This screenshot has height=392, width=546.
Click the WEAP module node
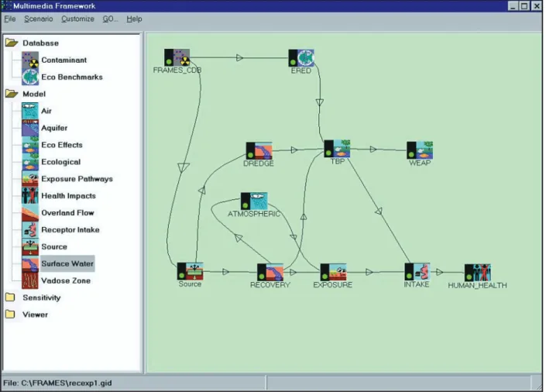420,150
